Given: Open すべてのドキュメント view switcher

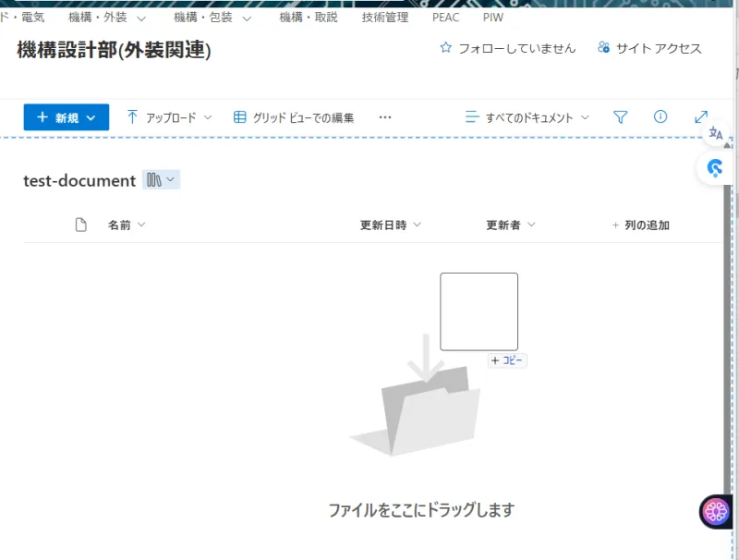Looking at the screenshot, I should [x=527, y=117].
